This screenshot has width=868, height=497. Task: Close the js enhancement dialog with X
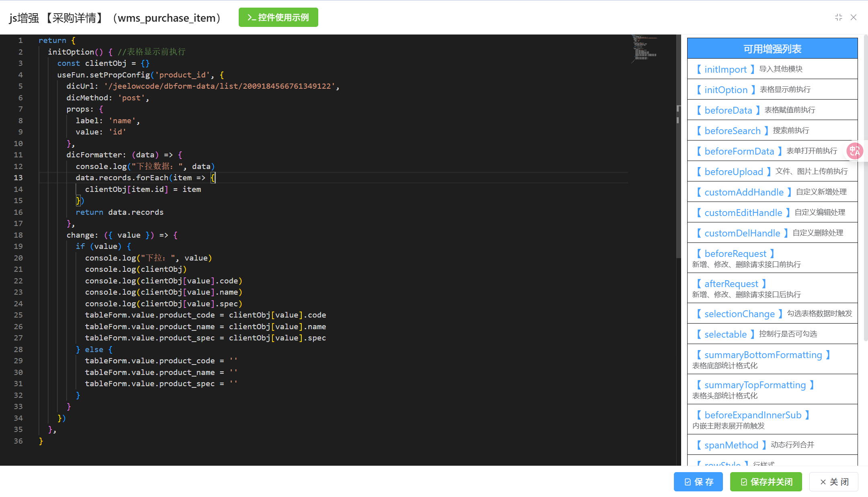pyautogui.click(x=854, y=17)
